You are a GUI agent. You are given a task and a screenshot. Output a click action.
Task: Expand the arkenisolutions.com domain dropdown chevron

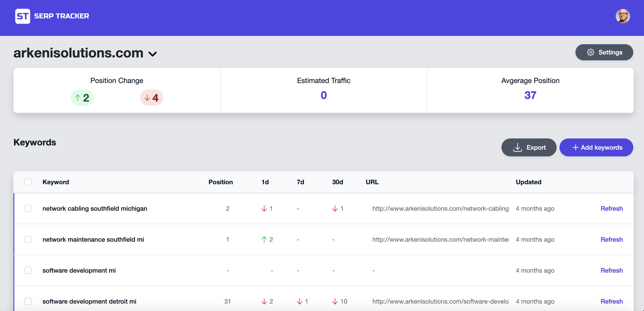[153, 54]
